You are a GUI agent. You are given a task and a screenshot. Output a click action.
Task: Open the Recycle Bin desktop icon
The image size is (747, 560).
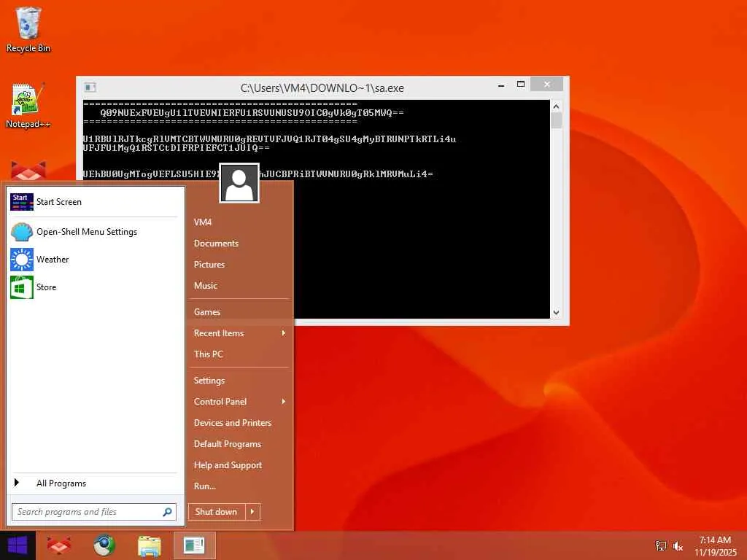(x=28, y=29)
